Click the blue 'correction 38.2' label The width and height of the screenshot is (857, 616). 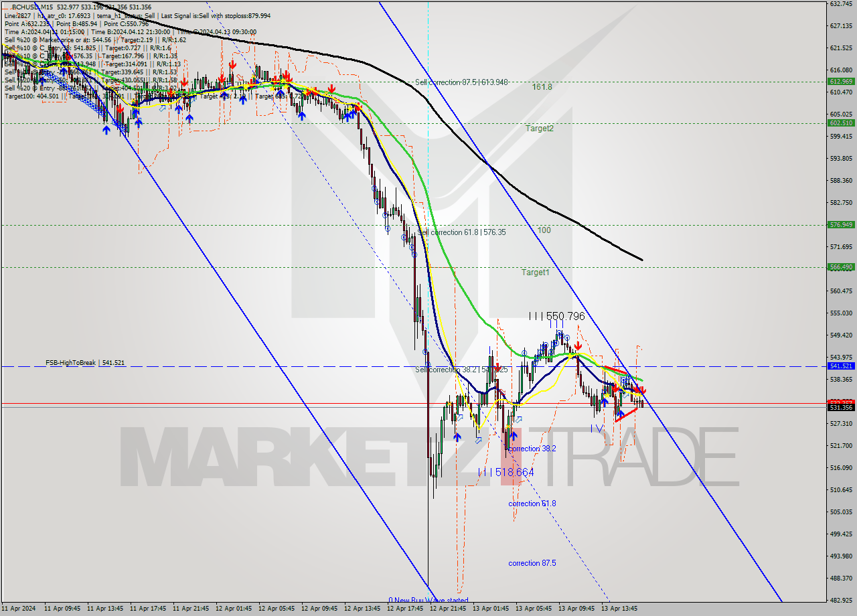point(532,449)
